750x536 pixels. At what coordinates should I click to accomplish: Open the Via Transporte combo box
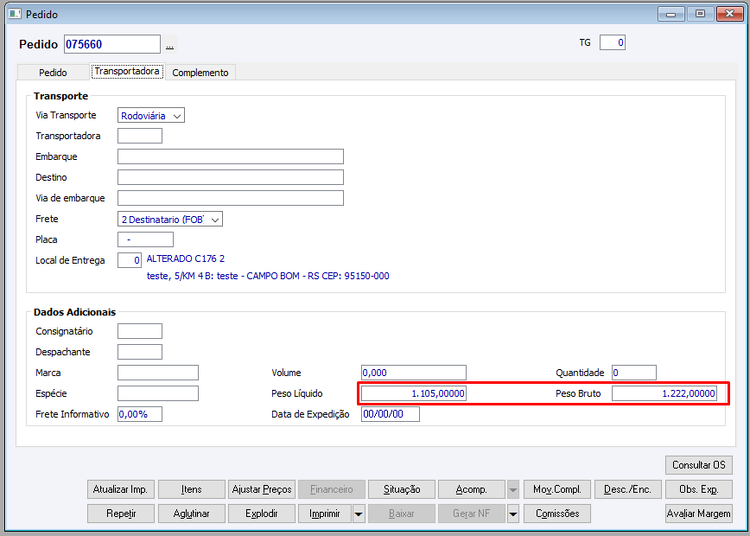point(151,115)
